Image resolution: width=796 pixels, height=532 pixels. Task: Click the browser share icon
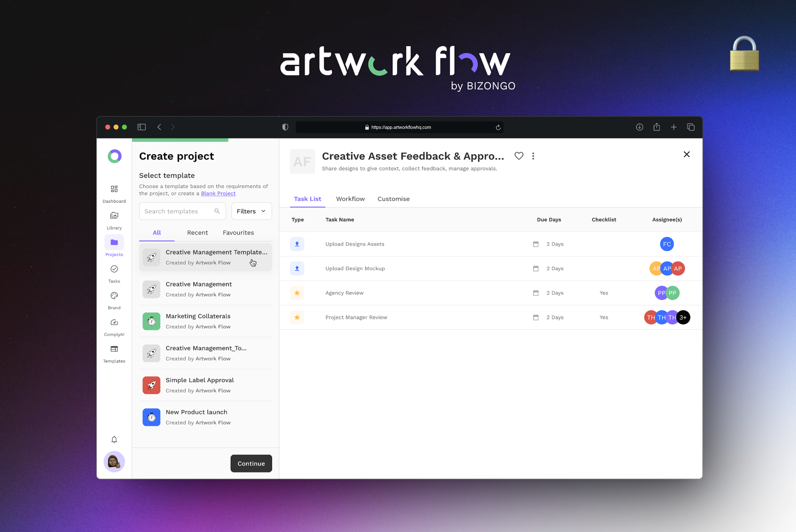pyautogui.click(x=657, y=127)
